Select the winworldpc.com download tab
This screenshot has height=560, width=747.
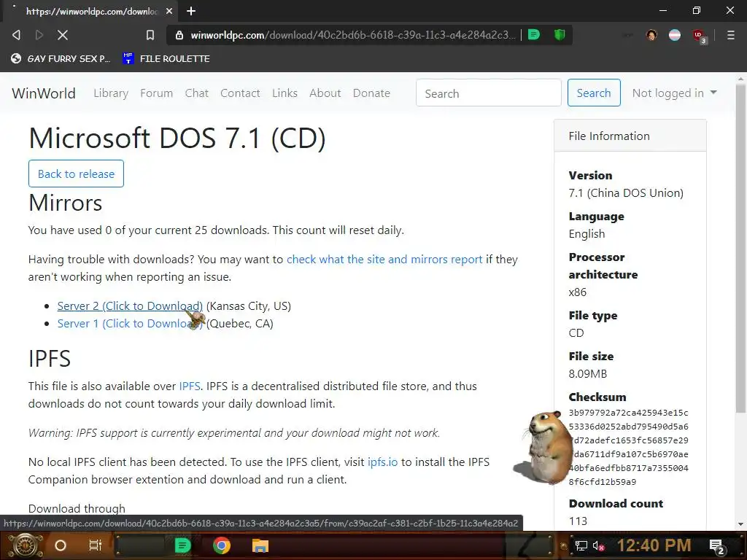(x=90, y=11)
